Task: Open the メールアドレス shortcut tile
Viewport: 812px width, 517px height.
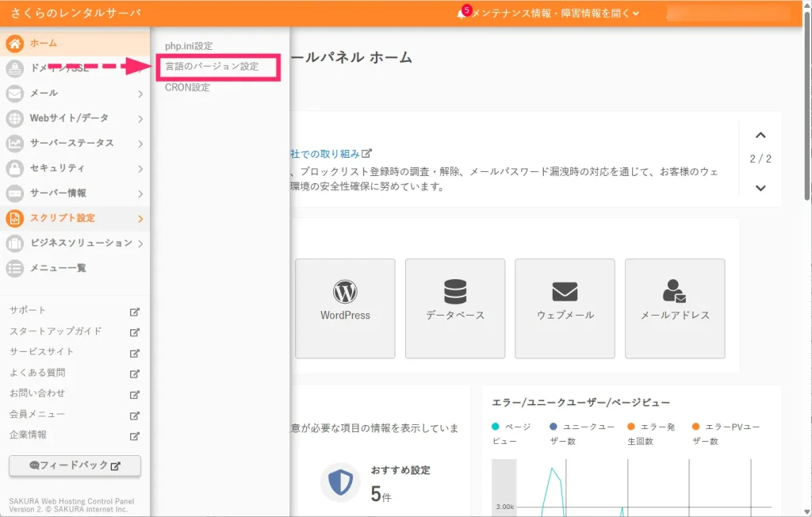Action: (x=675, y=308)
